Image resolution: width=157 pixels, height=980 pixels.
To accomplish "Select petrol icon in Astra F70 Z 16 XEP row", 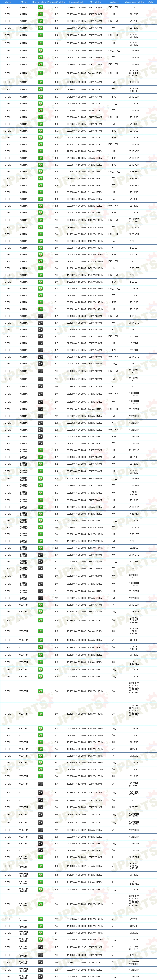I will pos(40,165).
